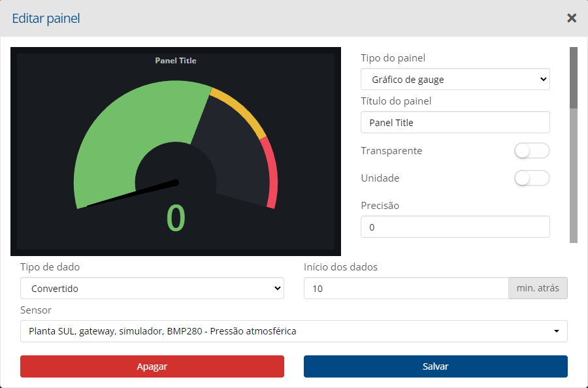Save panel with the Salvar button
Image resolution: width=588 pixels, height=388 pixels.
coord(435,366)
